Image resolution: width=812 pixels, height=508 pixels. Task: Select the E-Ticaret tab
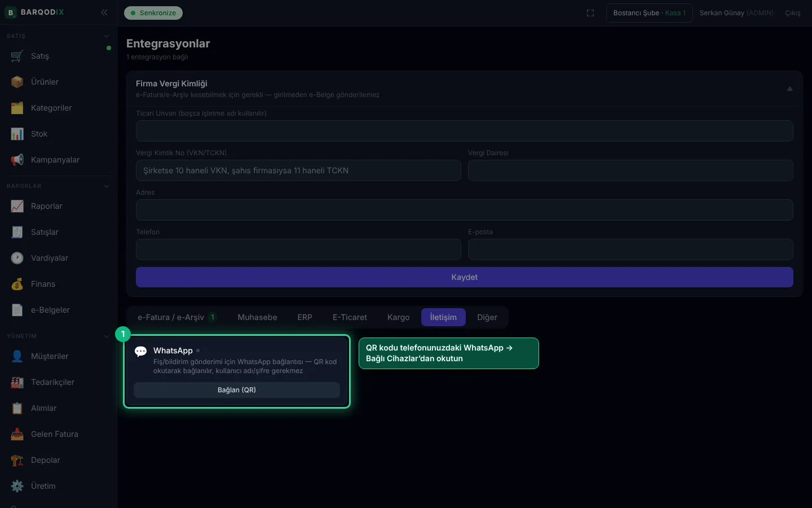click(x=350, y=317)
